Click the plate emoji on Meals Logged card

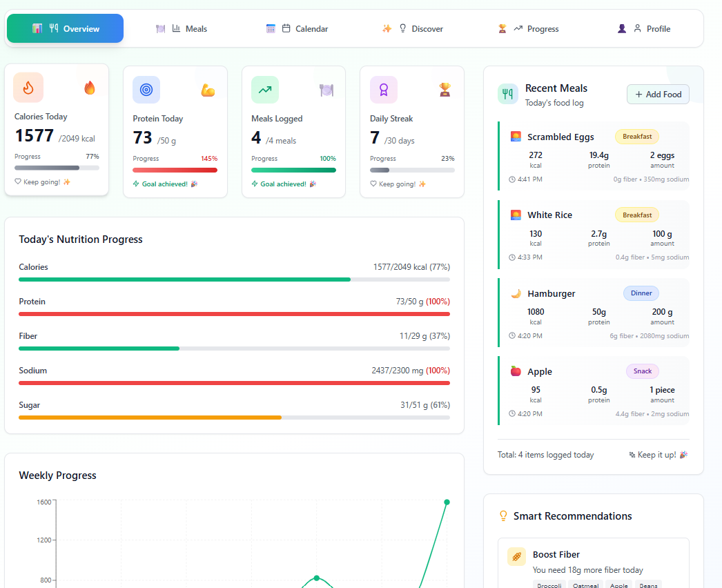(326, 90)
